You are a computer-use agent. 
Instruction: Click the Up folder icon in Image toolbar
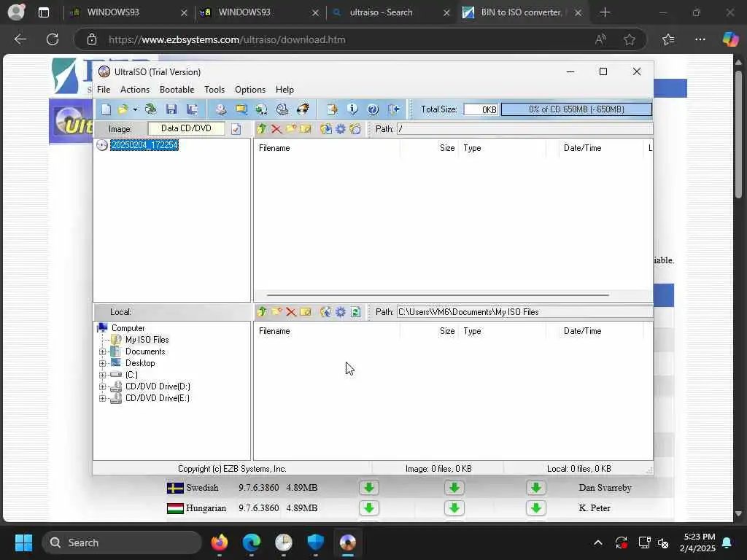pyautogui.click(x=262, y=129)
